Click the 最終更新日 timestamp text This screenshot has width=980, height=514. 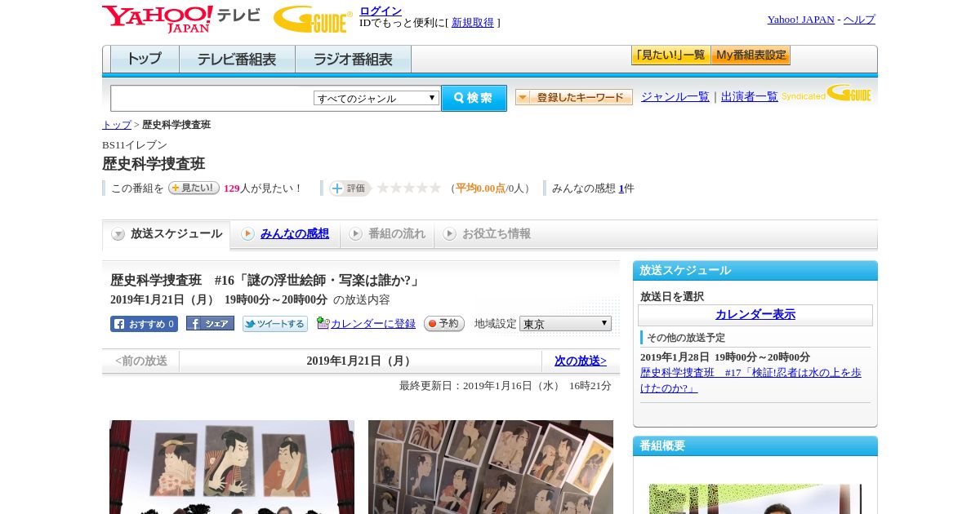pyautogui.click(x=506, y=386)
